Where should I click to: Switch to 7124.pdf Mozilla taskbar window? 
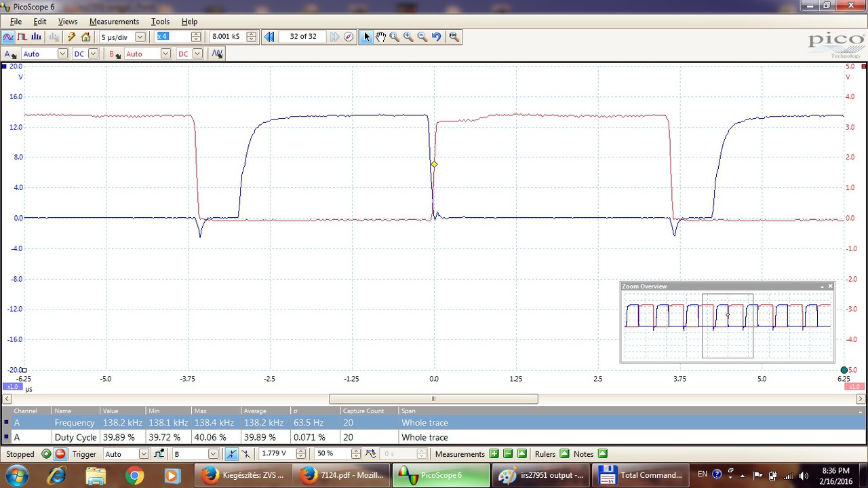(x=342, y=476)
